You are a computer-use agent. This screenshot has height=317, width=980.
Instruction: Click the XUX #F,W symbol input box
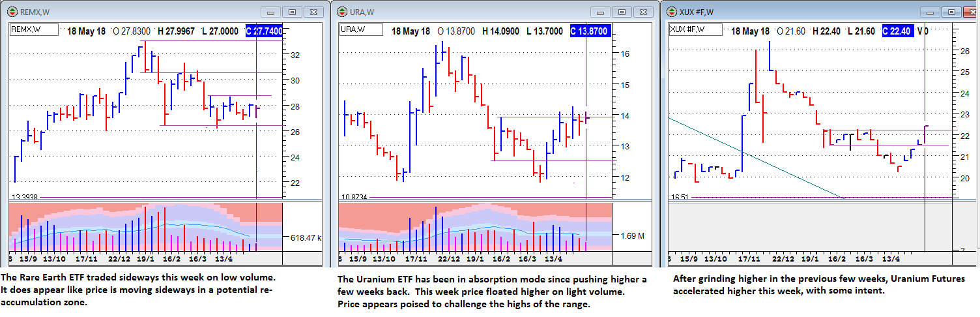tap(697, 29)
